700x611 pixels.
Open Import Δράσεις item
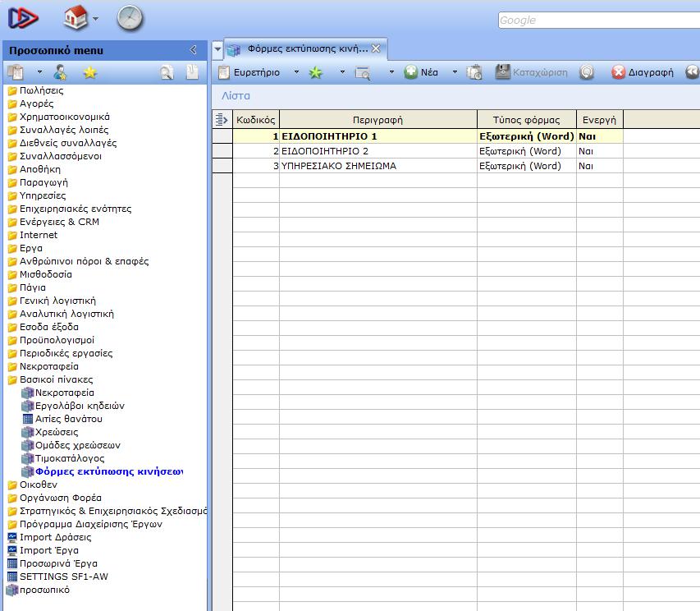(x=49, y=537)
